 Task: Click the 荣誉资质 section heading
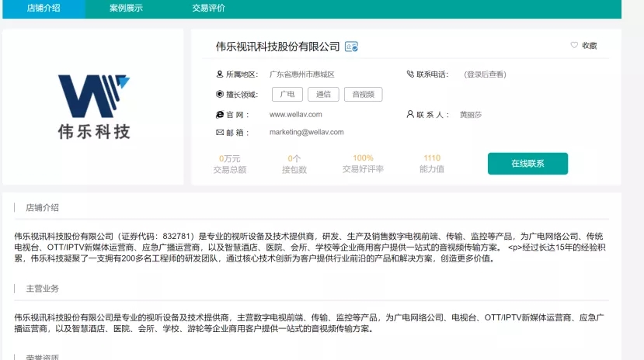[42, 357]
